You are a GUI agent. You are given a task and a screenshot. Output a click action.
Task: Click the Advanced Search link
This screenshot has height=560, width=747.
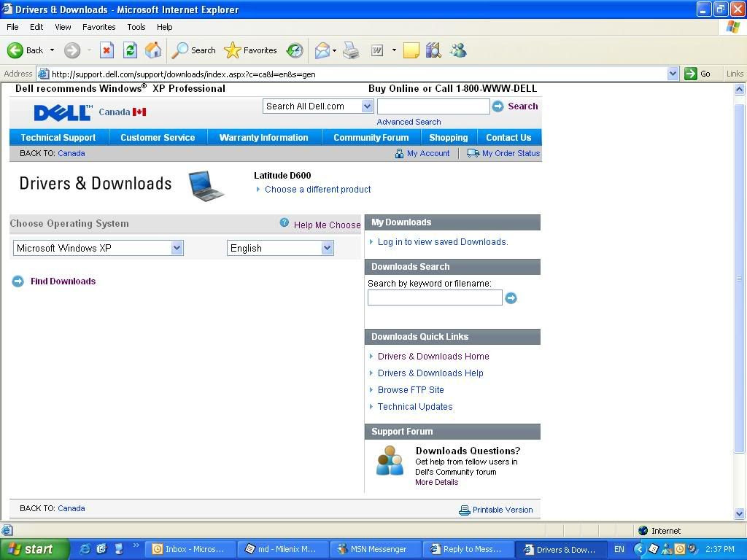[x=409, y=122]
